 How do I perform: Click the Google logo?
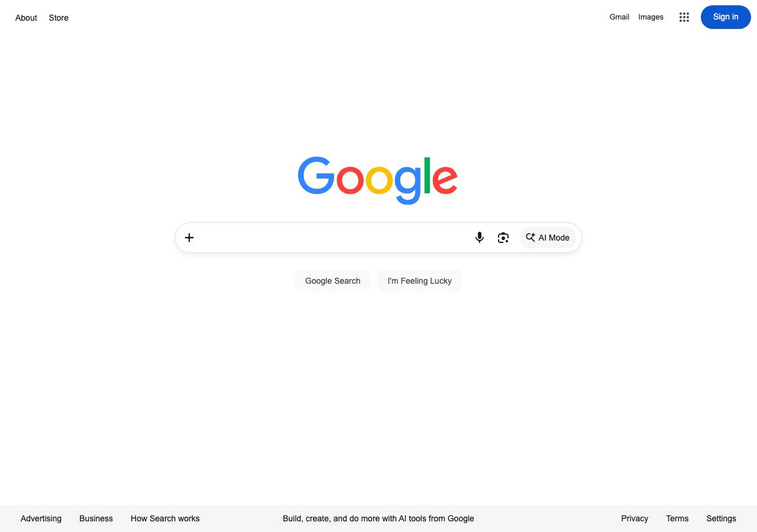point(378,180)
